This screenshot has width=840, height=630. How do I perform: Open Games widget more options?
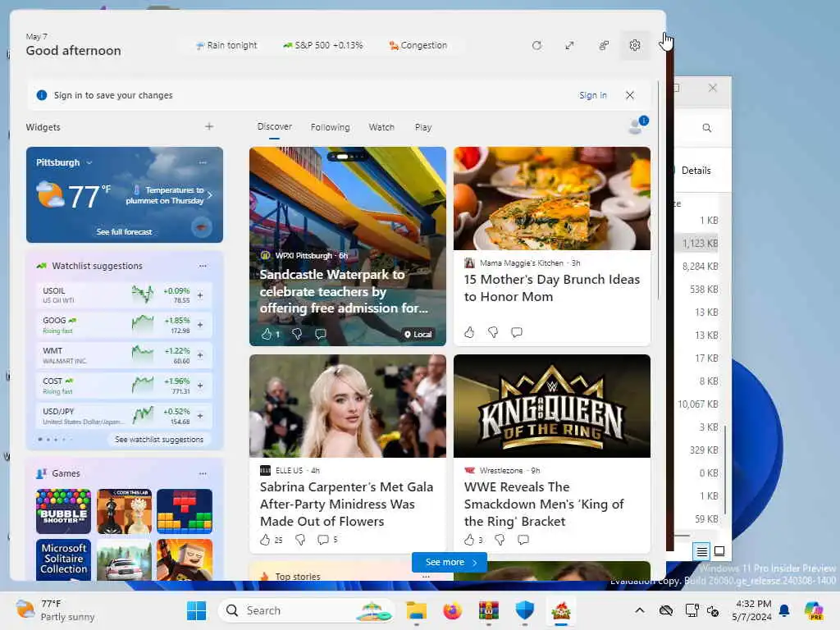(x=203, y=473)
